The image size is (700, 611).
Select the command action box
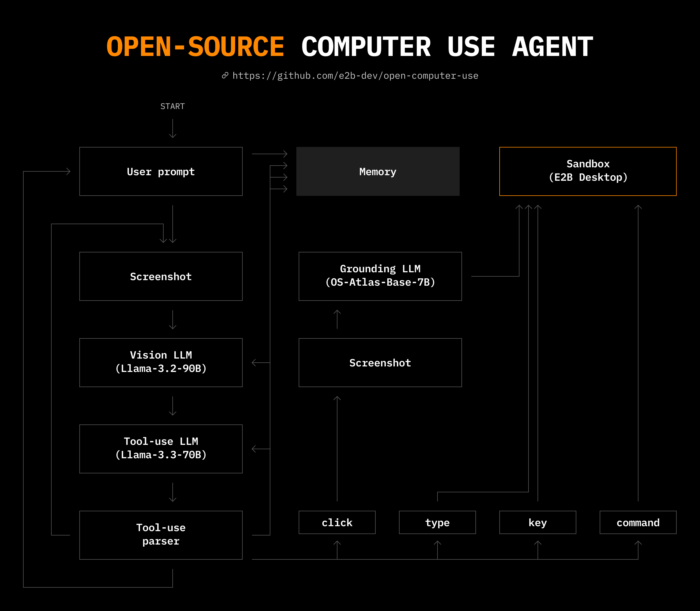click(x=638, y=522)
